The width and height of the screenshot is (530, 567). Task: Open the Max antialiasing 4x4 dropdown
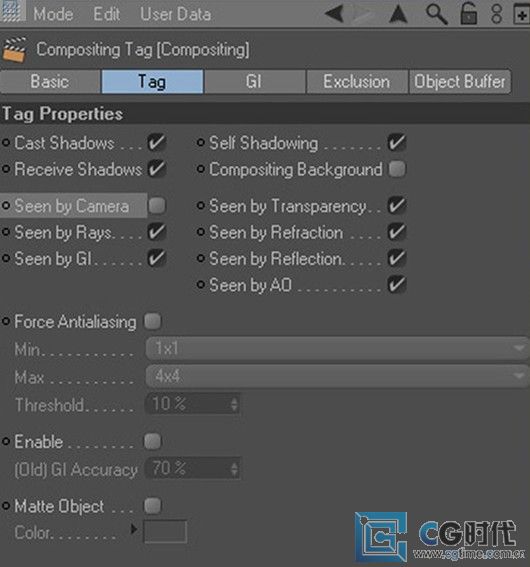[x=337, y=376]
